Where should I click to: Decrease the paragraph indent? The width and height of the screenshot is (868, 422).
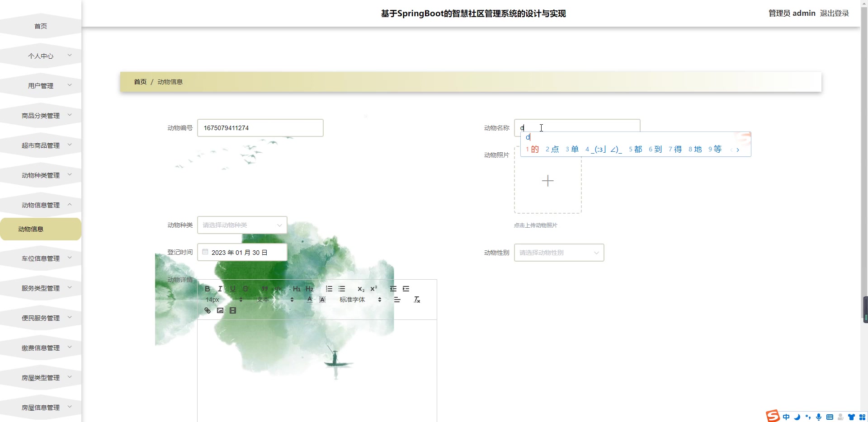(x=393, y=289)
